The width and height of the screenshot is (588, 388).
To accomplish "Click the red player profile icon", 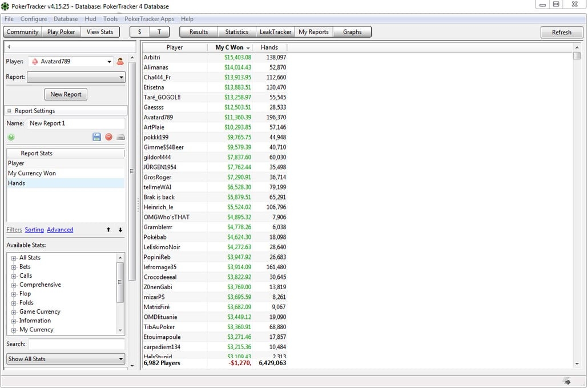I will tap(120, 62).
